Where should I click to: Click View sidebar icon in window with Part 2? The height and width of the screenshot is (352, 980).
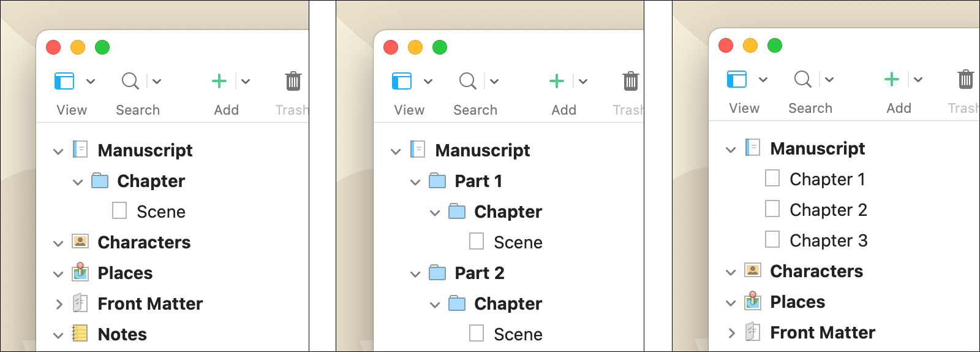(402, 81)
